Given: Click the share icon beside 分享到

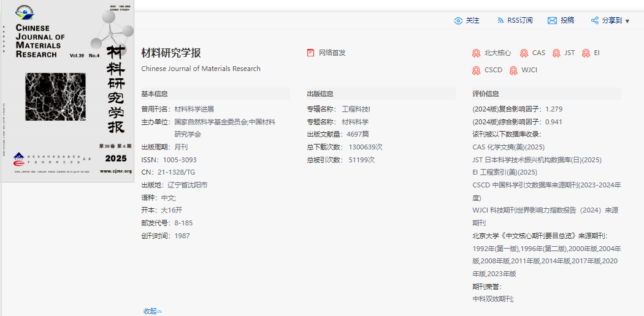Looking at the screenshot, I should point(594,21).
